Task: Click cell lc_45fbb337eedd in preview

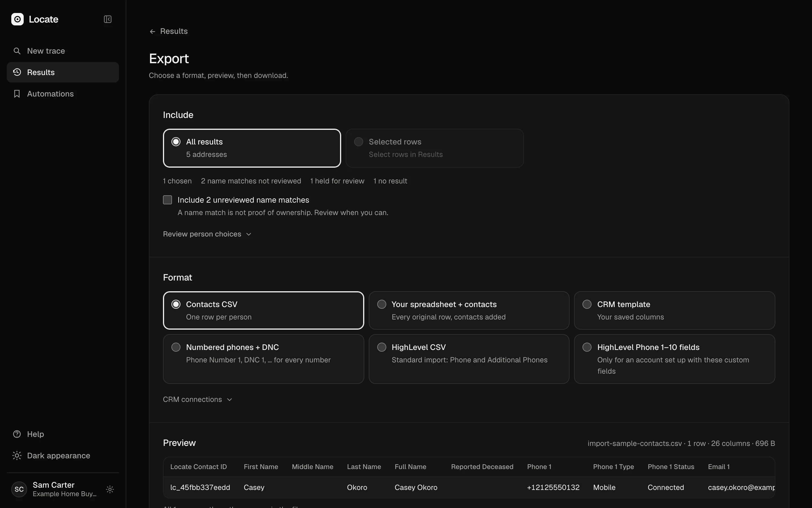Action: click(x=200, y=487)
